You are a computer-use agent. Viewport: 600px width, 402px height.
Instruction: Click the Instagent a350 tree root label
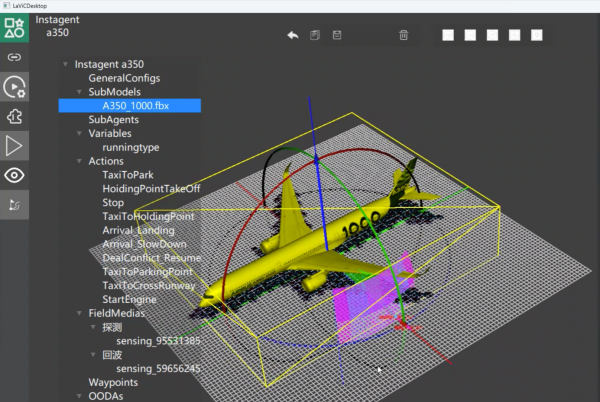(x=109, y=64)
